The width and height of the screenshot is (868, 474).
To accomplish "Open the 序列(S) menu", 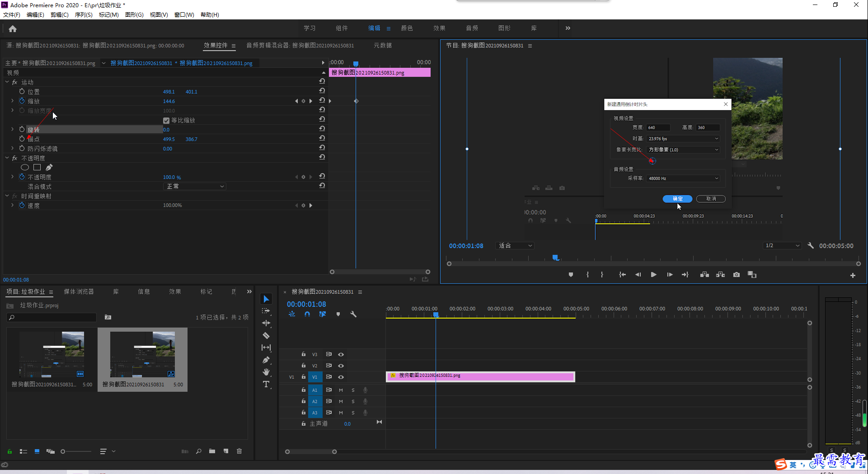I will [84, 15].
